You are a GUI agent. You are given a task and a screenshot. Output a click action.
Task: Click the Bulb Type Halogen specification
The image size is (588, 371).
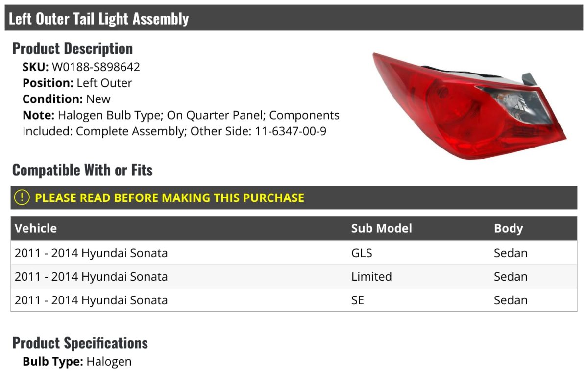[x=77, y=362]
